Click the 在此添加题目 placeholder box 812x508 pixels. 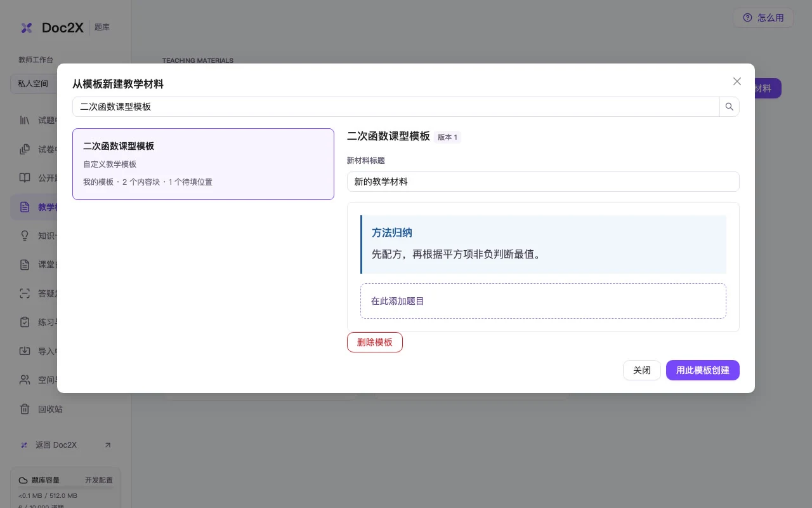(x=543, y=301)
